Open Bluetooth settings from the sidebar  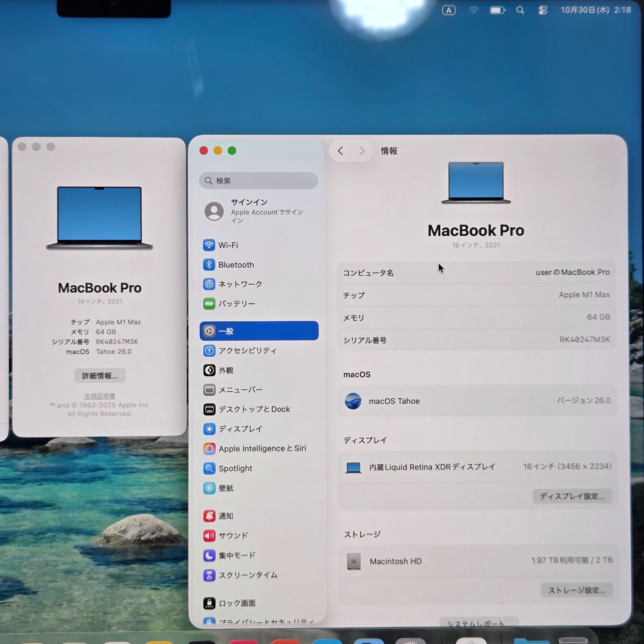(236, 265)
